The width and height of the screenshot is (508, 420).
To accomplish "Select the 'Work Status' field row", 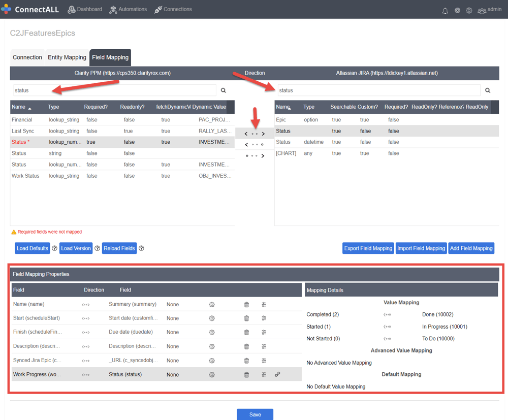I will (x=122, y=176).
